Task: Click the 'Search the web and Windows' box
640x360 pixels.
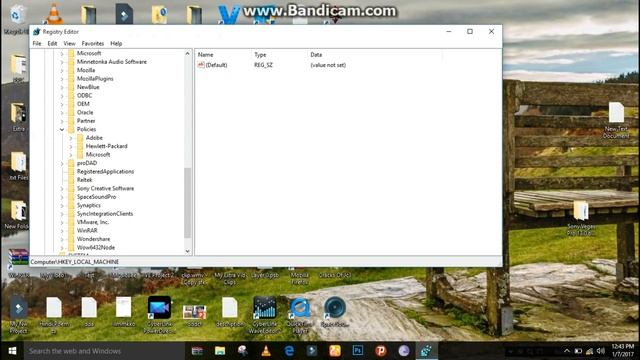Action: pyautogui.click(x=104, y=351)
